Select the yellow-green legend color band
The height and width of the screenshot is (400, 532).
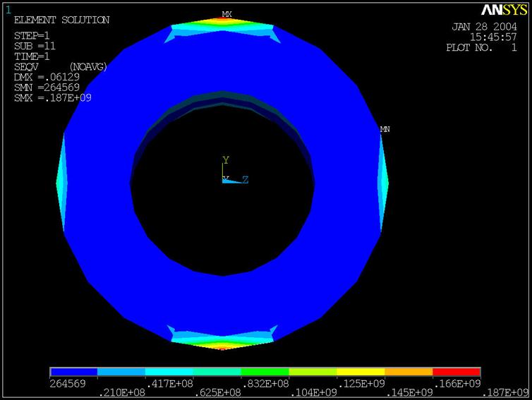[313, 372]
